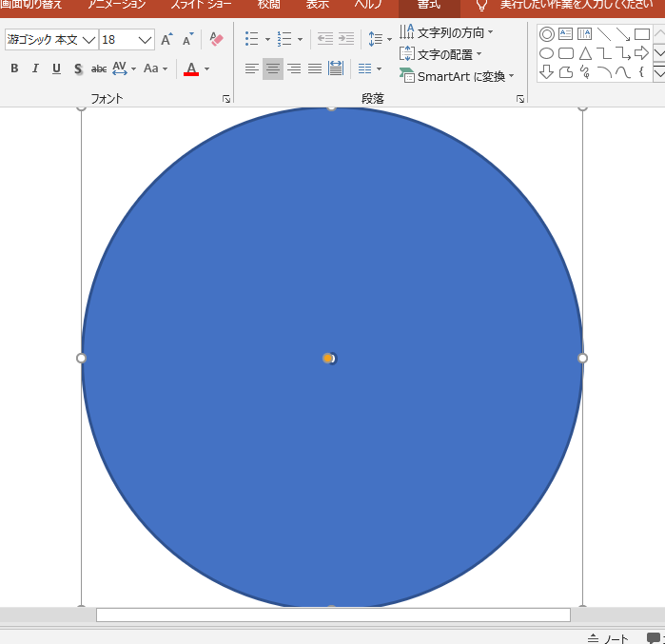This screenshot has width=665, height=644.
Task: Select the down block arrow shape
Action: click(547, 71)
